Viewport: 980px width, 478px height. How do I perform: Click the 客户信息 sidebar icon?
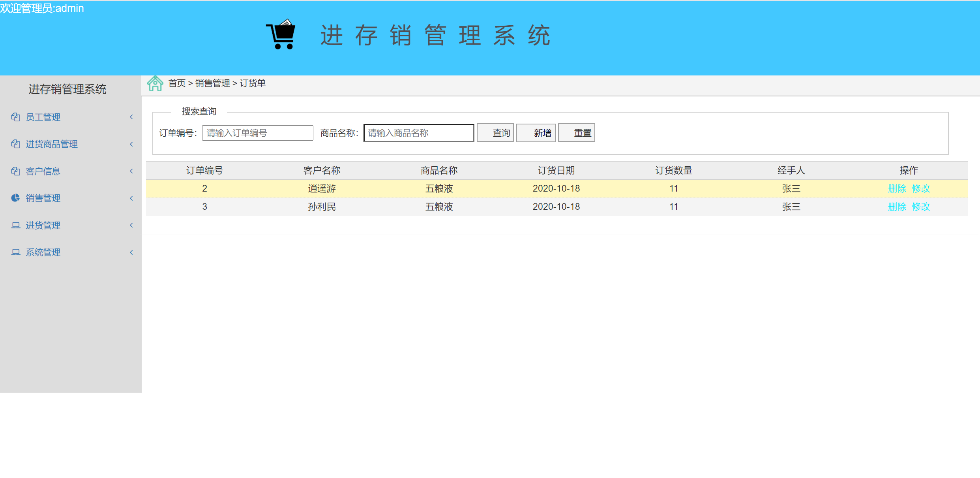[x=15, y=171]
